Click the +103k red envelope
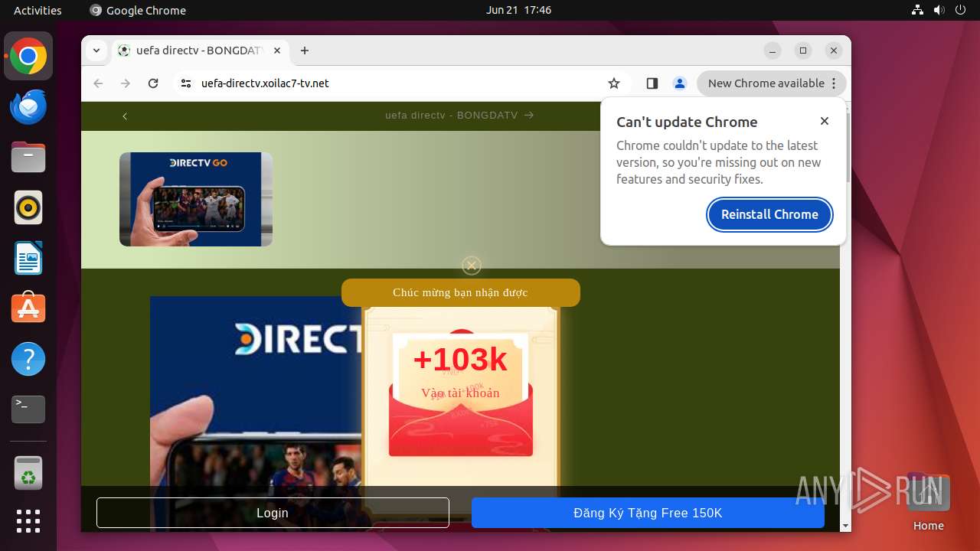 click(x=461, y=393)
